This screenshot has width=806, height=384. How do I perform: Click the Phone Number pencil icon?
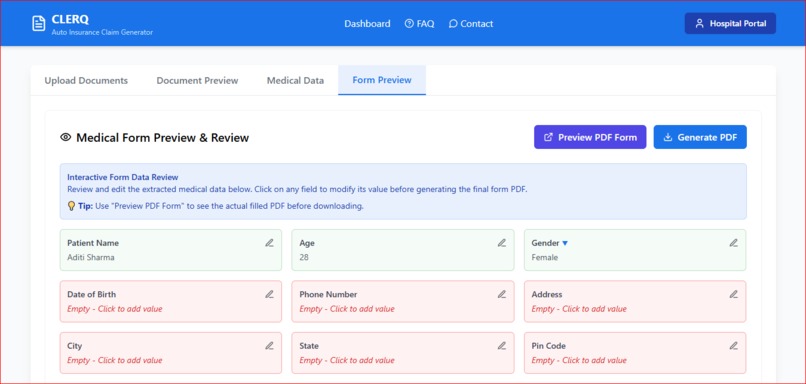point(502,294)
